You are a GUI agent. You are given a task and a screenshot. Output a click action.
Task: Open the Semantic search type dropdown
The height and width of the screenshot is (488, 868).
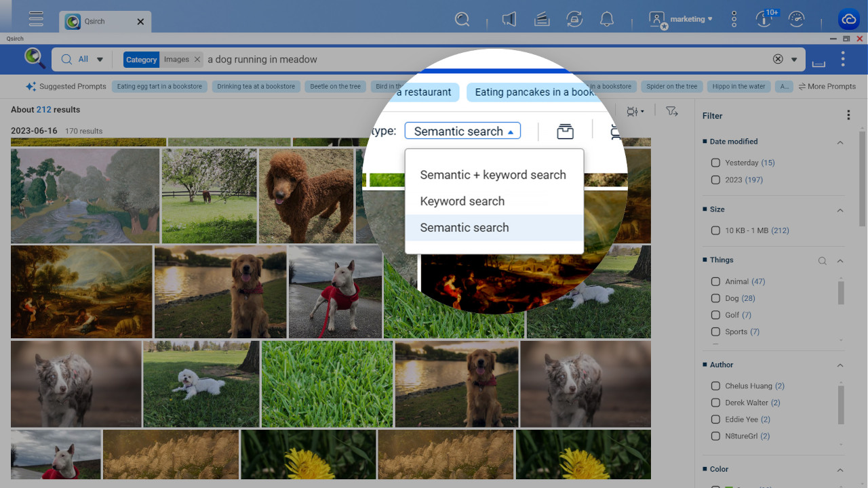462,130
